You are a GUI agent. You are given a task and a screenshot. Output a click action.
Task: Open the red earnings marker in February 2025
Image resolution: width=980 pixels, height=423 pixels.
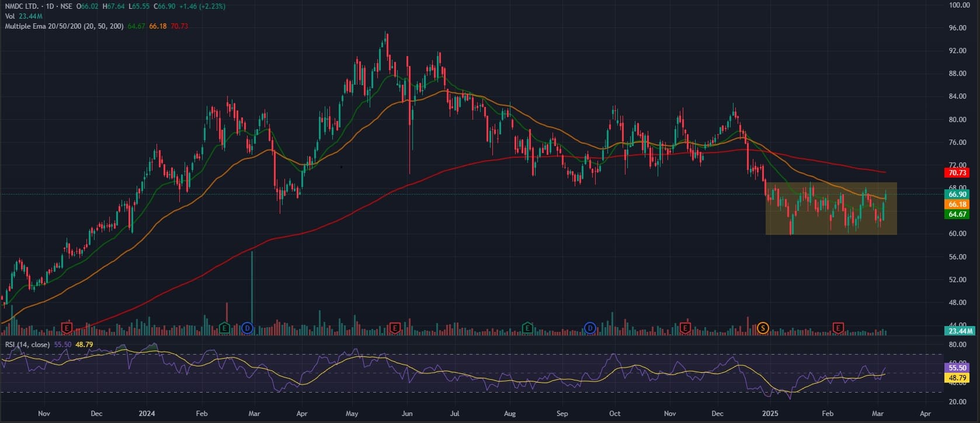point(839,328)
